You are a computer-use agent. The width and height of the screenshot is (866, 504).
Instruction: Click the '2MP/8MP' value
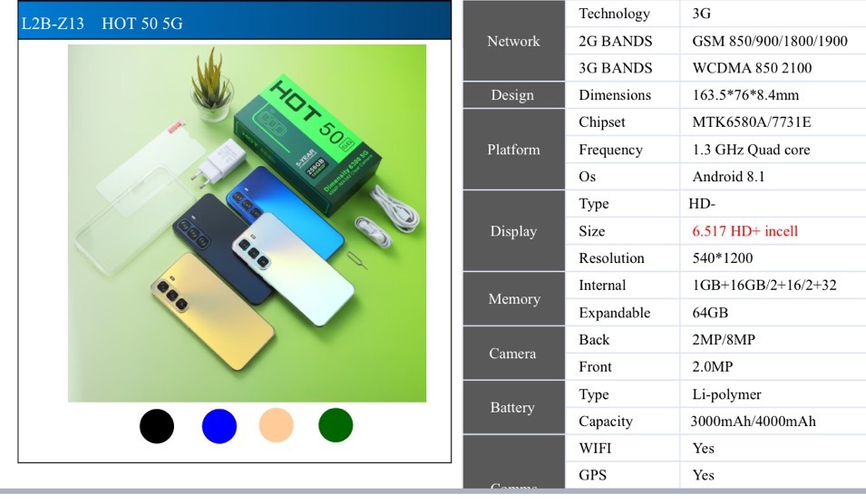[724, 340]
